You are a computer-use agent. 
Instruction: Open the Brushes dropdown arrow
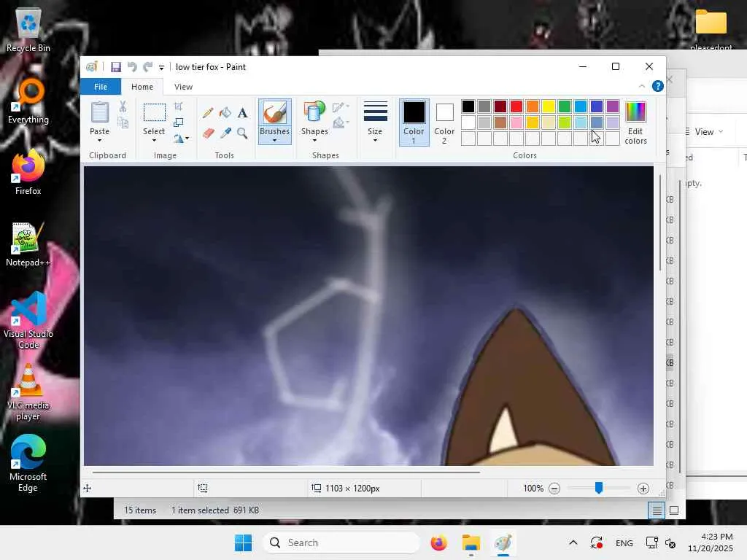pos(274,141)
